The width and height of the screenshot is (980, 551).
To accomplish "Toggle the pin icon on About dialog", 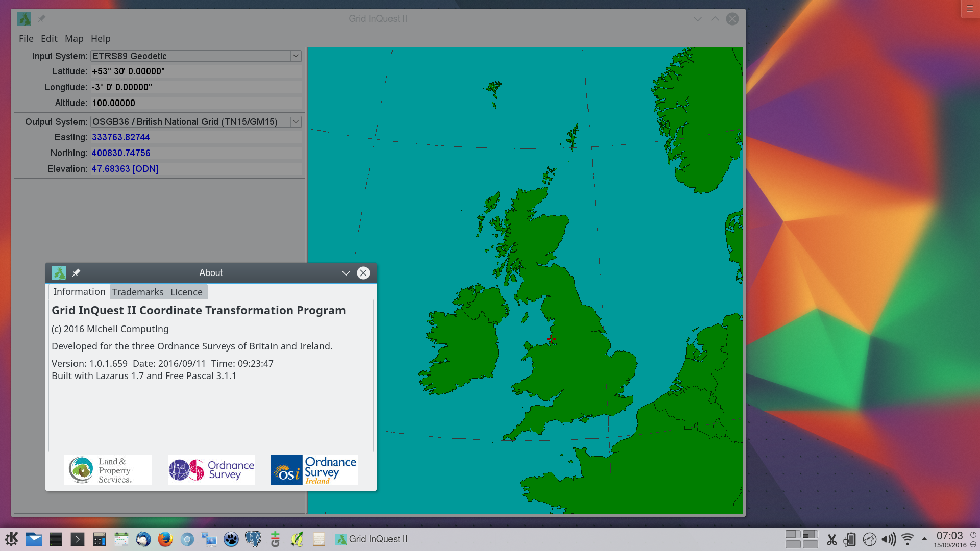I will tap(76, 273).
